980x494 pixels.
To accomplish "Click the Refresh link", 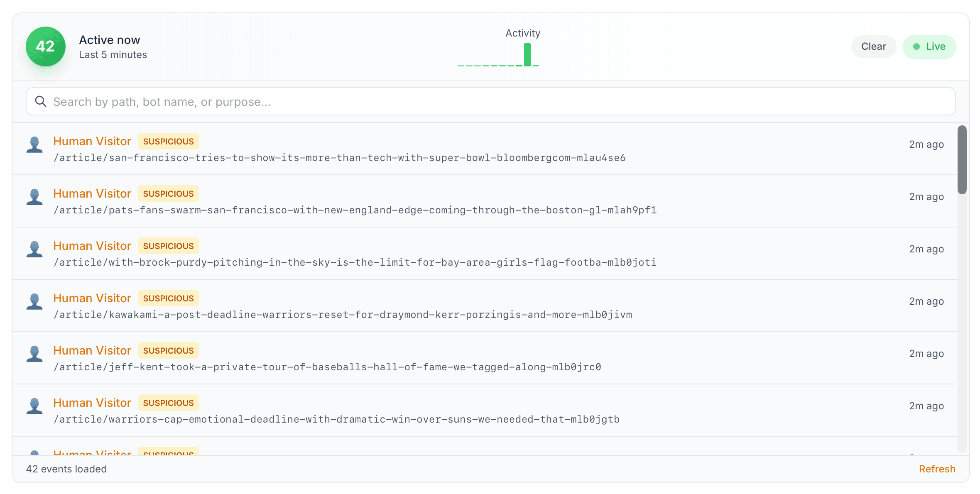I will tap(937, 469).
